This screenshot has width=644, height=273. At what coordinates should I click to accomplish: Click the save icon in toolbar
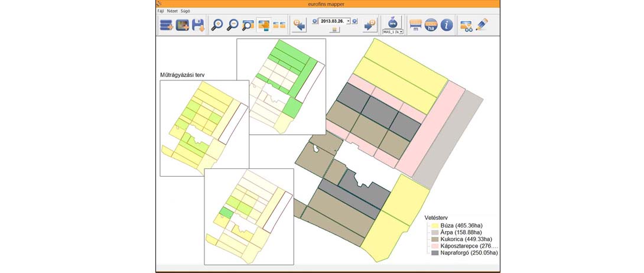198,25
